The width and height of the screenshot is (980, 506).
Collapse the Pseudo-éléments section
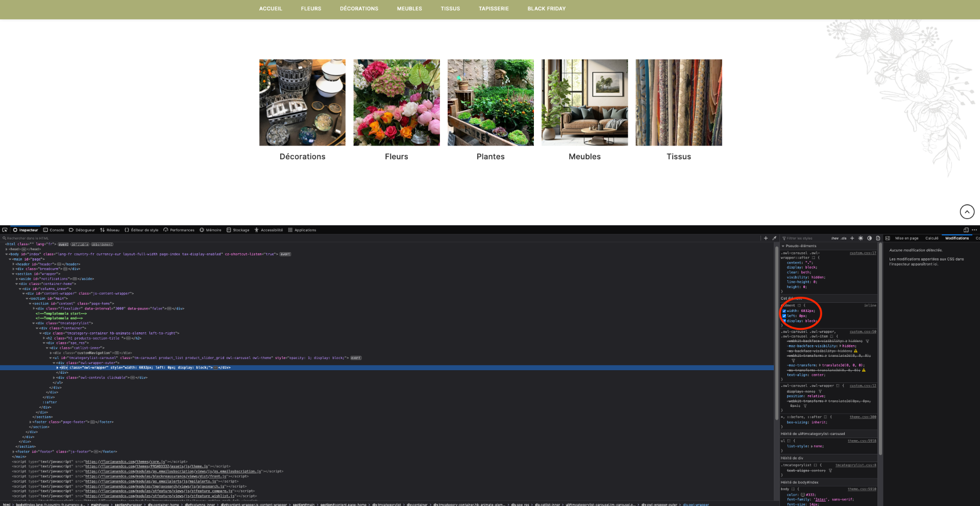(783, 246)
